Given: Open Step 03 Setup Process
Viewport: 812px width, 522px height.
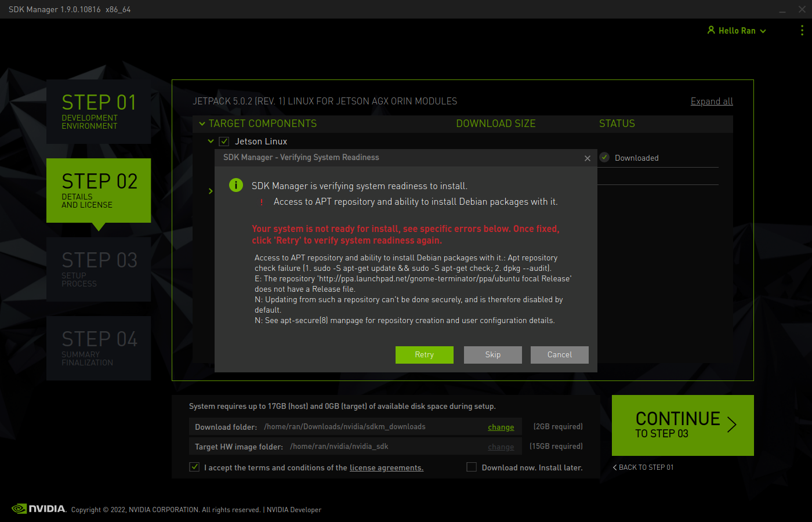Looking at the screenshot, I should click(99, 269).
